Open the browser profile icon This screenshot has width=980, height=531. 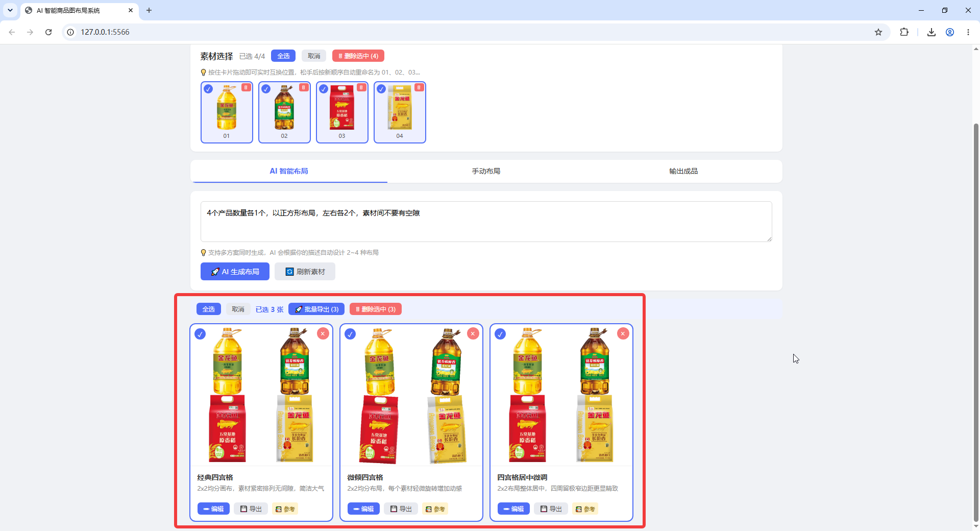pos(950,32)
